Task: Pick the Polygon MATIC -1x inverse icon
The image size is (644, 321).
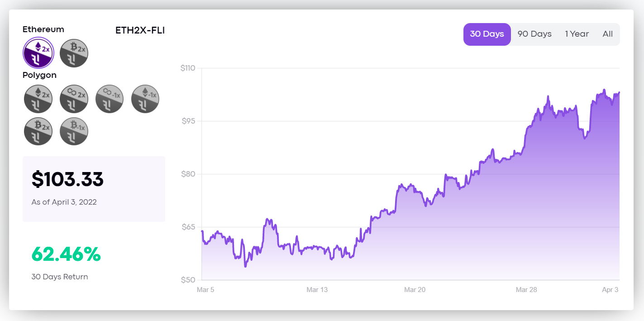Action: (x=110, y=99)
